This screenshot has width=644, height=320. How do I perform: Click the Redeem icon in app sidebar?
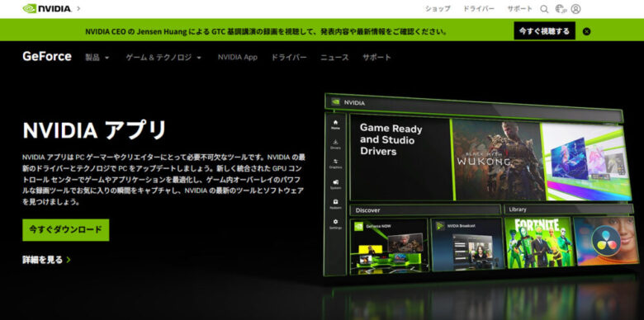[335, 204]
